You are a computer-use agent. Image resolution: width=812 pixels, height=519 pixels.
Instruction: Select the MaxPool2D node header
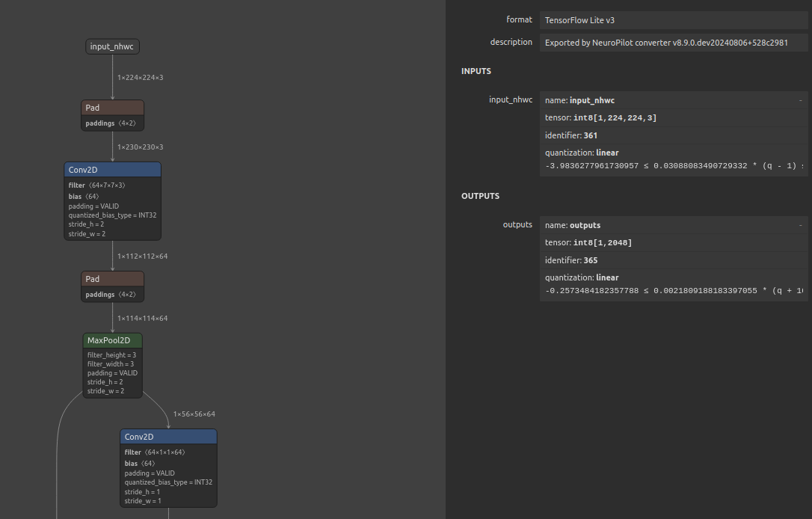(112, 340)
